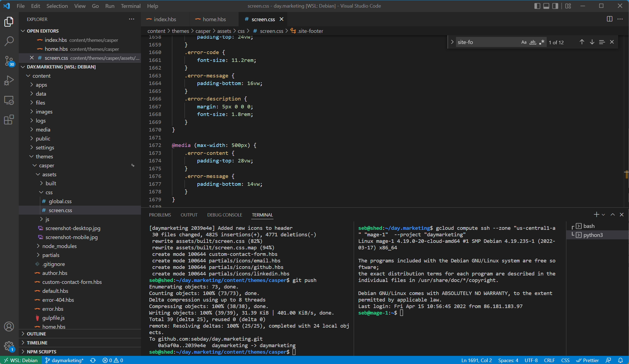Viewport: 629px width, 364px height.
Task: Click Next Match in the find widget
Action: coord(592,42)
